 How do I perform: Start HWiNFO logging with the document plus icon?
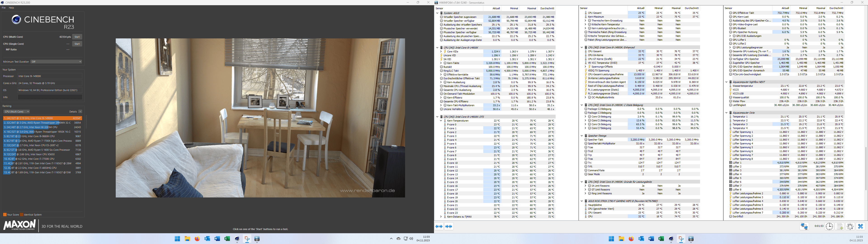pos(840,226)
